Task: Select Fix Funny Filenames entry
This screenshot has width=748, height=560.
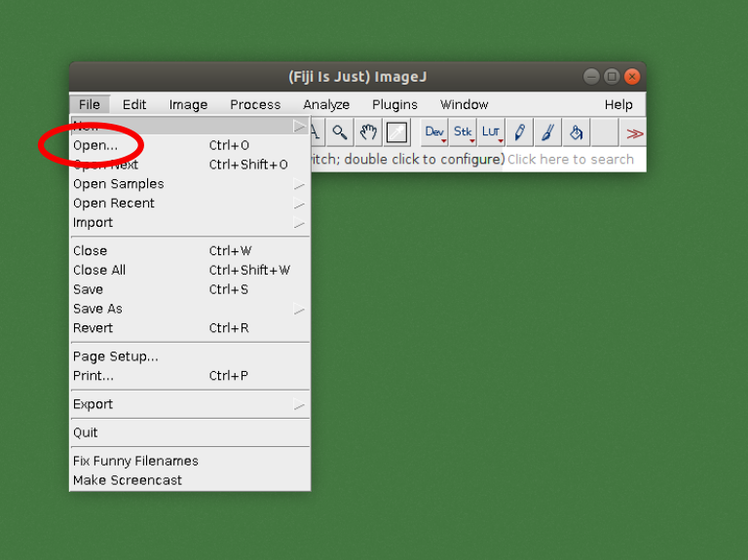Action: point(190,461)
